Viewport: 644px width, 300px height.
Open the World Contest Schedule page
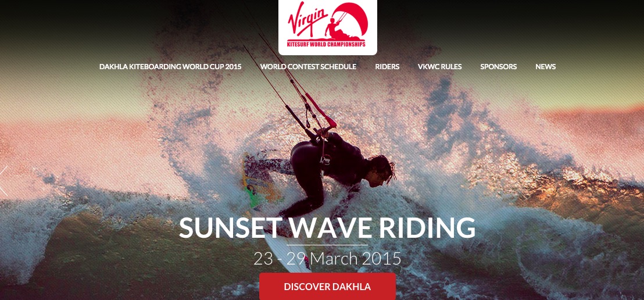pos(308,67)
